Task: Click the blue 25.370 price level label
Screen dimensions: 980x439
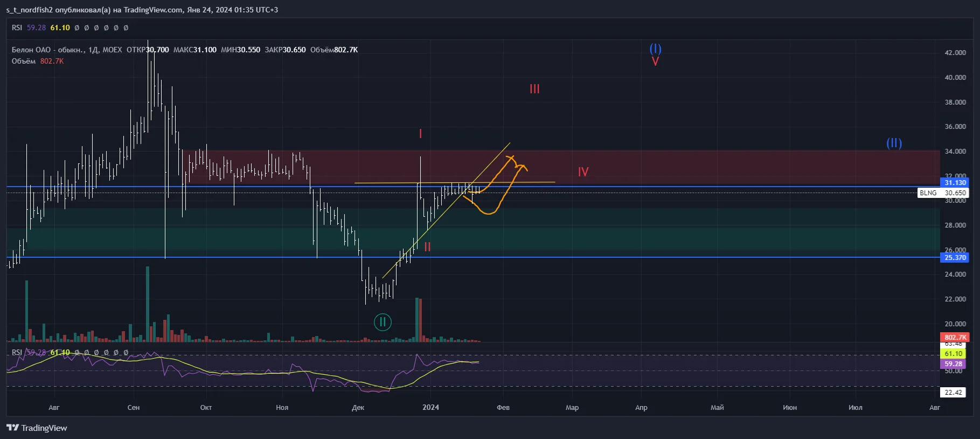Action: point(955,258)
